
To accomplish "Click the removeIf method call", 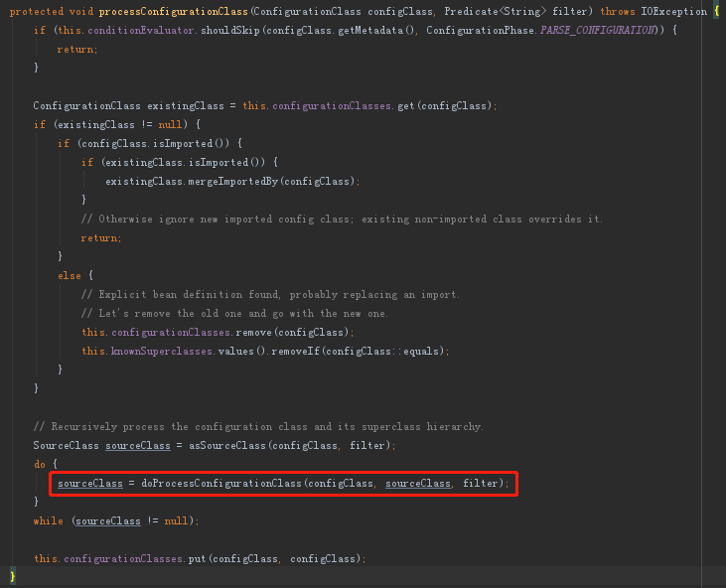I will (295, 351).
